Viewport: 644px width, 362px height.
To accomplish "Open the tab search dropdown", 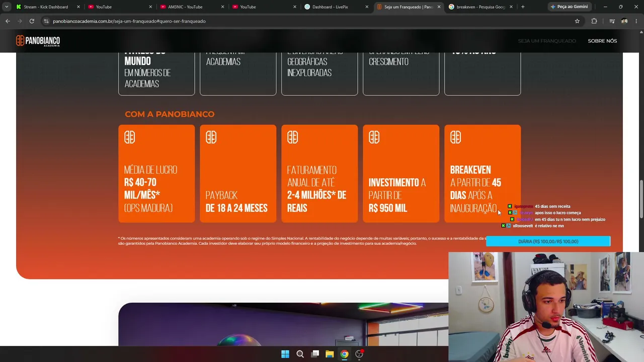I will [7, 7].
